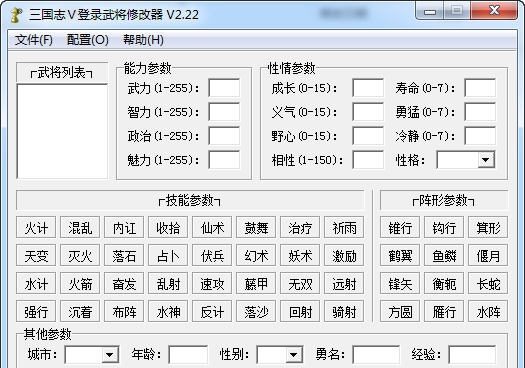Select the 远射 skill button

tap(344, 284)
